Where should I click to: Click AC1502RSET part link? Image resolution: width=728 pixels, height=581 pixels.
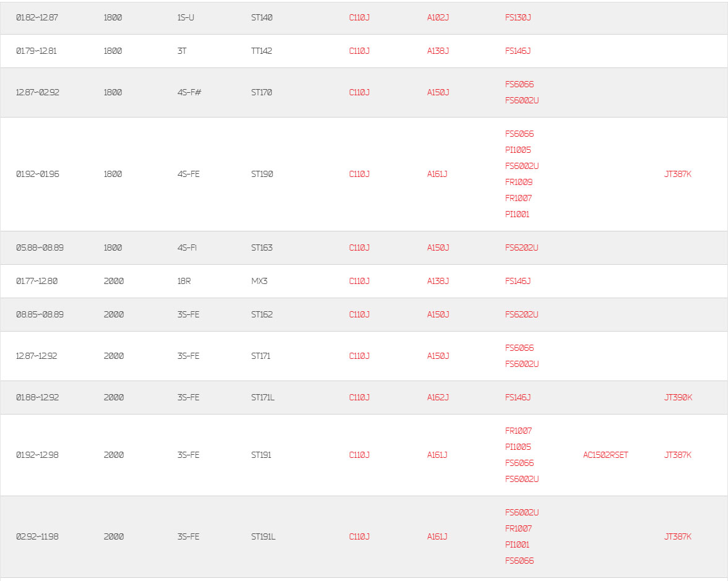pyautogui.click(x=605, y=455)
